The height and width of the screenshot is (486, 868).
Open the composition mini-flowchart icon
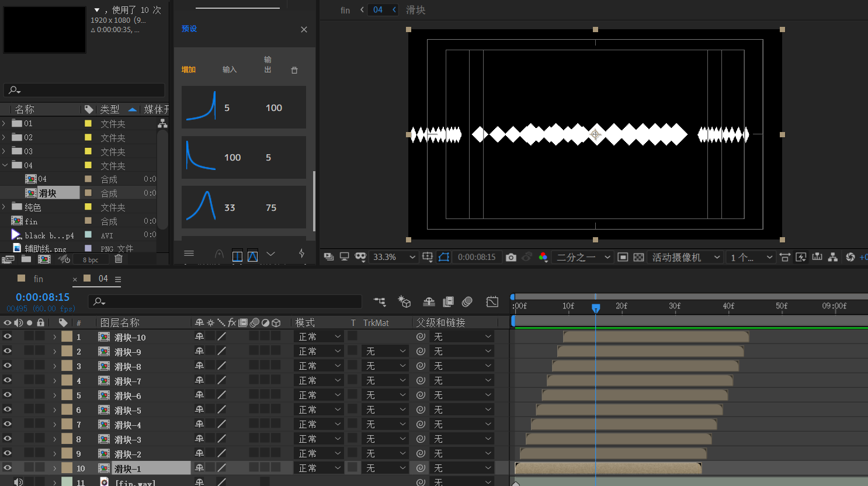pos(380,301)
